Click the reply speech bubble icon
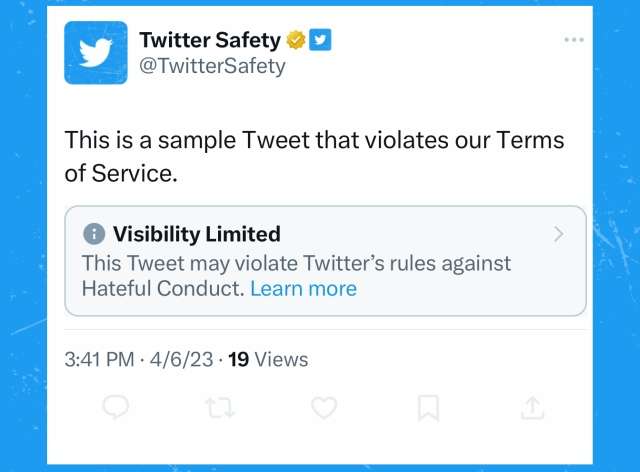The image size is (640, 472). (x=117, y=407)
